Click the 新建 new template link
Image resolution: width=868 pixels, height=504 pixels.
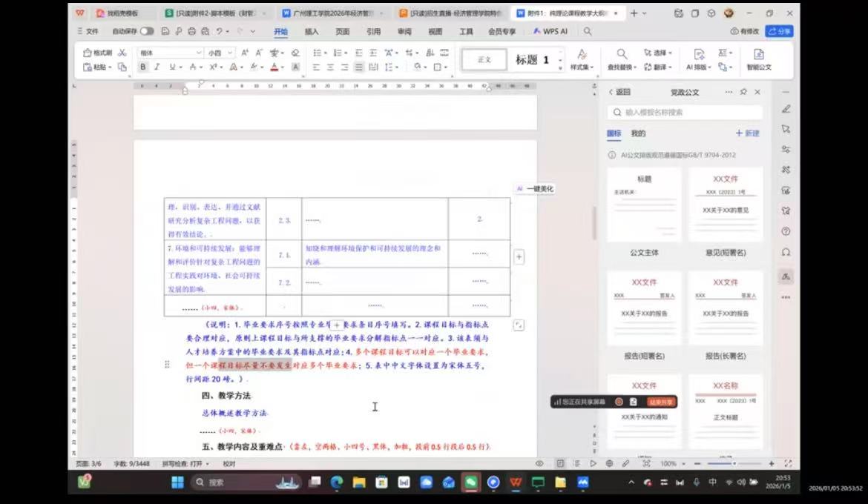tap(747, 133)
